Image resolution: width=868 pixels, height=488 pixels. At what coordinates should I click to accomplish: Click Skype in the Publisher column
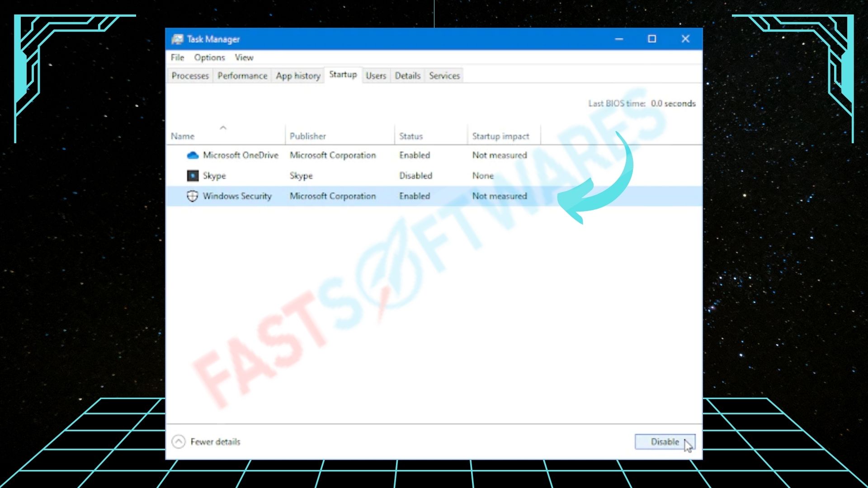click(x=301, y=176)
